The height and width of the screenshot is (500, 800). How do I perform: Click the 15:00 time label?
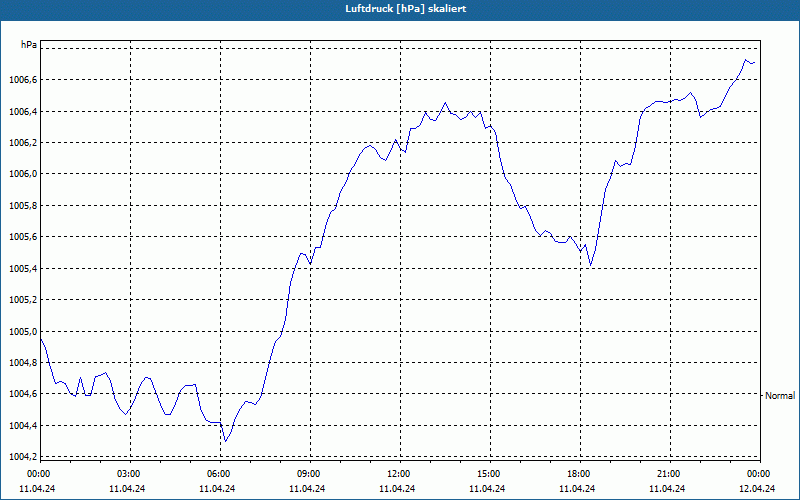pos(490,474)
